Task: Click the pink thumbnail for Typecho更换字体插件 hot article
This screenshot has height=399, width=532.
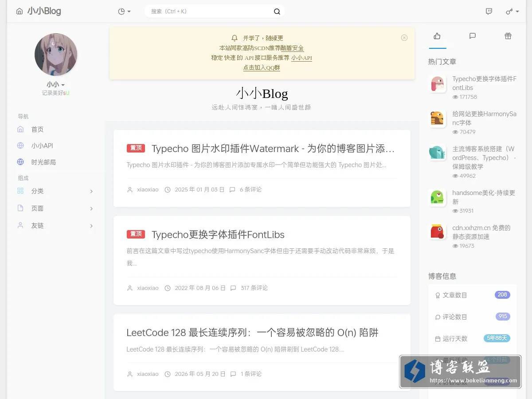Action: 438,84
